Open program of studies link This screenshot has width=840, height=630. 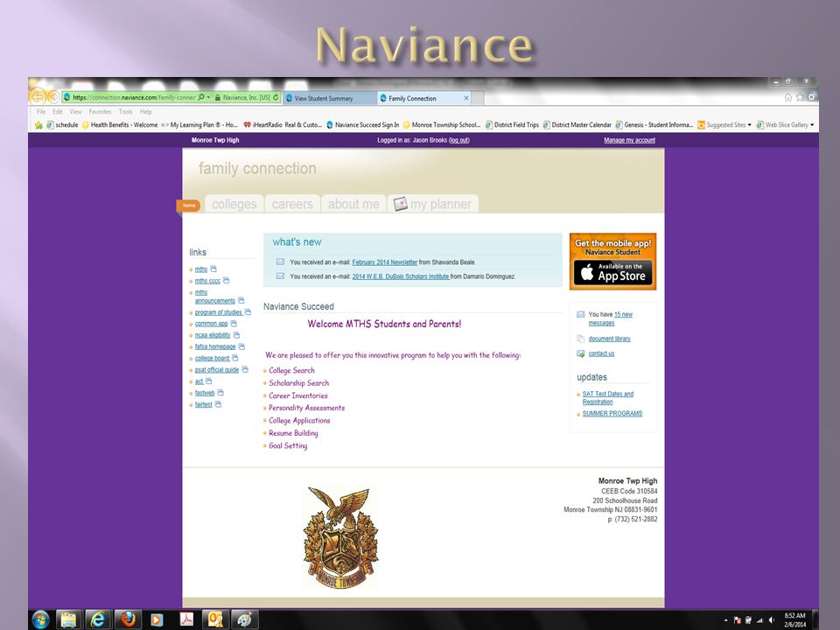(x=219, y=312)
